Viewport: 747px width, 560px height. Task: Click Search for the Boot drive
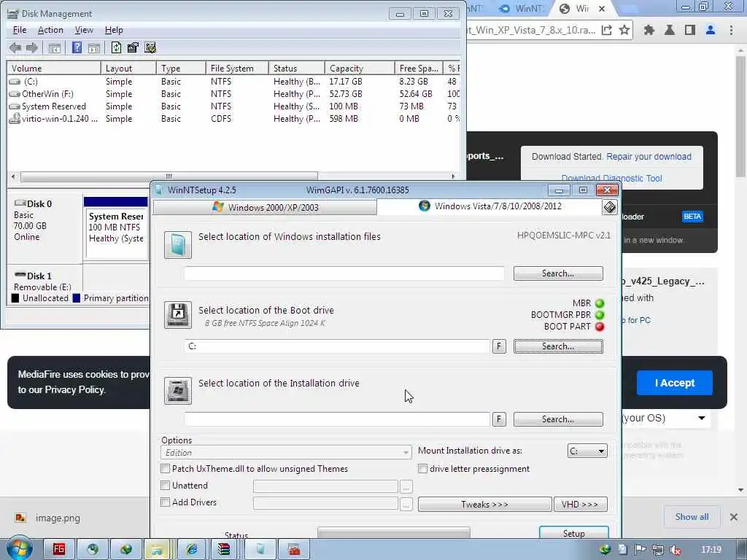point(558,346)
